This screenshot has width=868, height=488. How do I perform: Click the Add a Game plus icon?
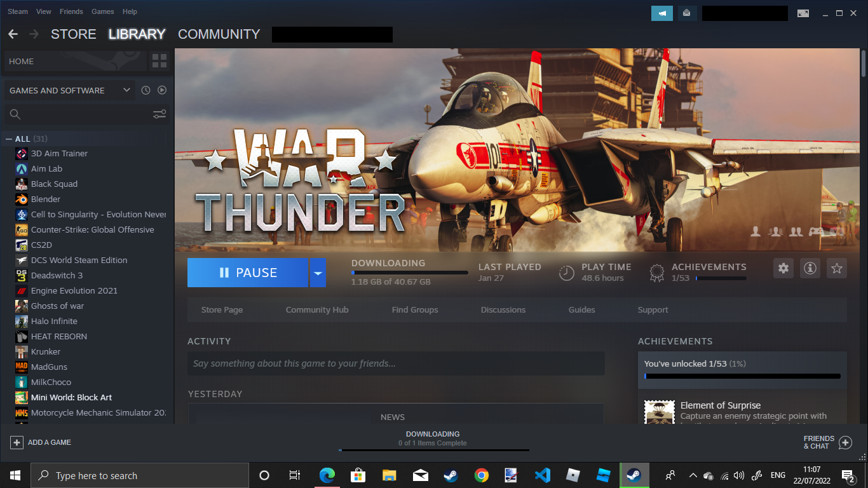pyautogui.click(x=17, y=442)
